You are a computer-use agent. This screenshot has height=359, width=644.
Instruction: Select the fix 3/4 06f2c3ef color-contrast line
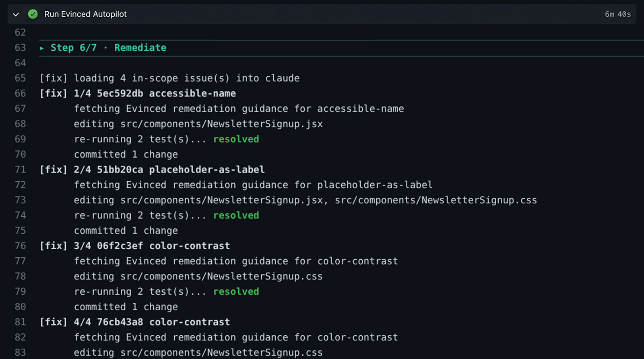[x=135, y=246]
